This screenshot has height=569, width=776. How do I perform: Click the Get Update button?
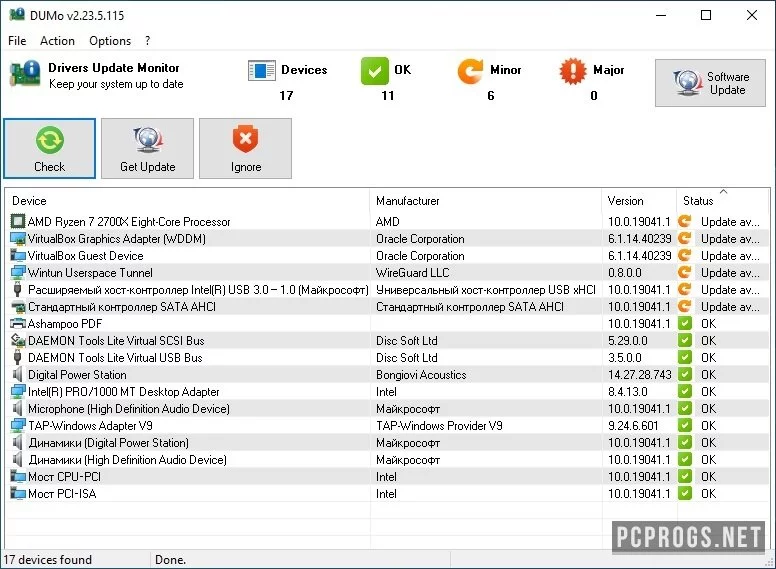point(147,148)
